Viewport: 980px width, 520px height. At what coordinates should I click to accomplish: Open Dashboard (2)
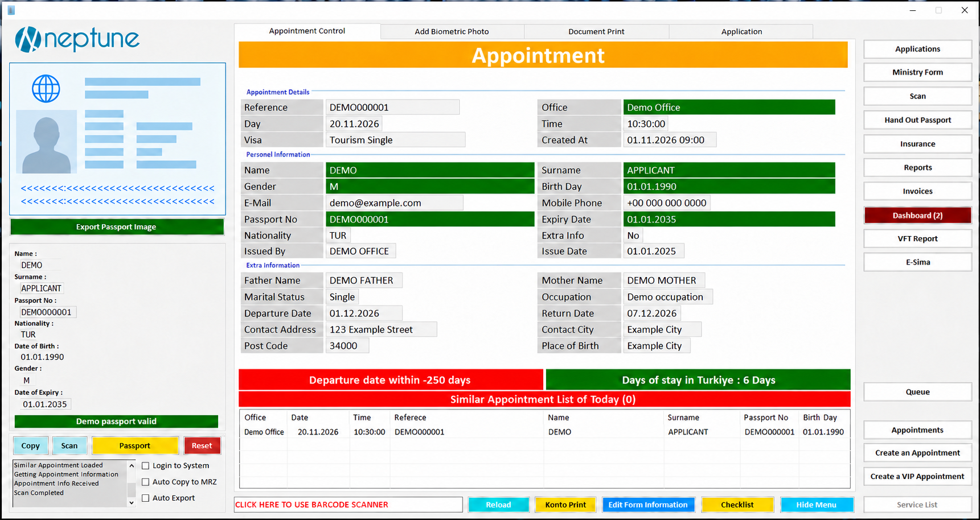tap(917, 215)
